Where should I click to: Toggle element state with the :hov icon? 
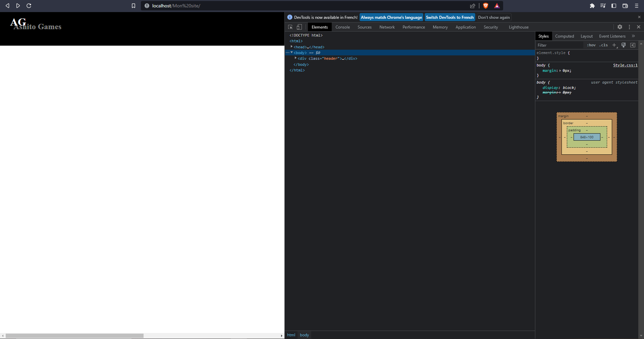coord(591,45)
